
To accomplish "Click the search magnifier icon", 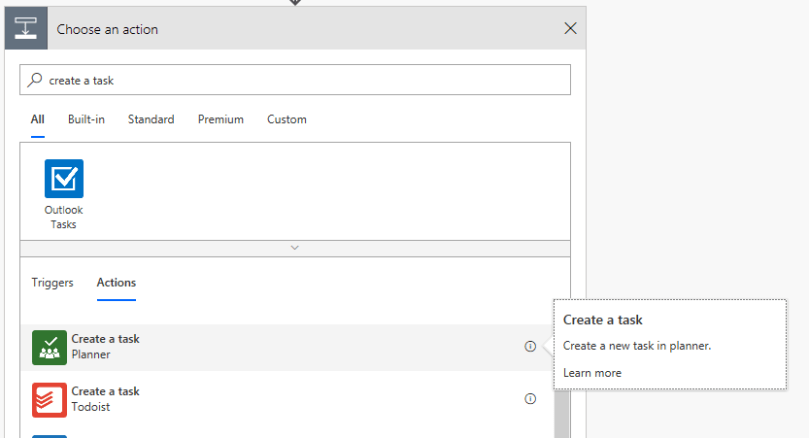I will click(x=35, y=80).
